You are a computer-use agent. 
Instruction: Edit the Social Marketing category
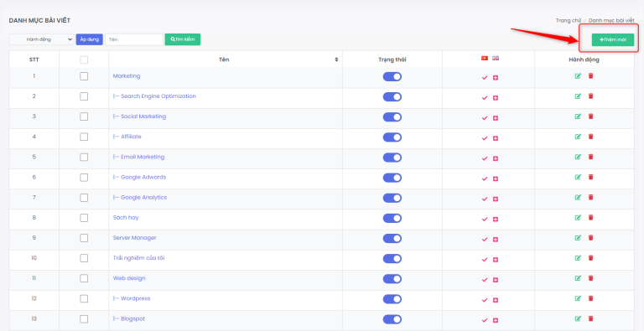coord(578,116)
